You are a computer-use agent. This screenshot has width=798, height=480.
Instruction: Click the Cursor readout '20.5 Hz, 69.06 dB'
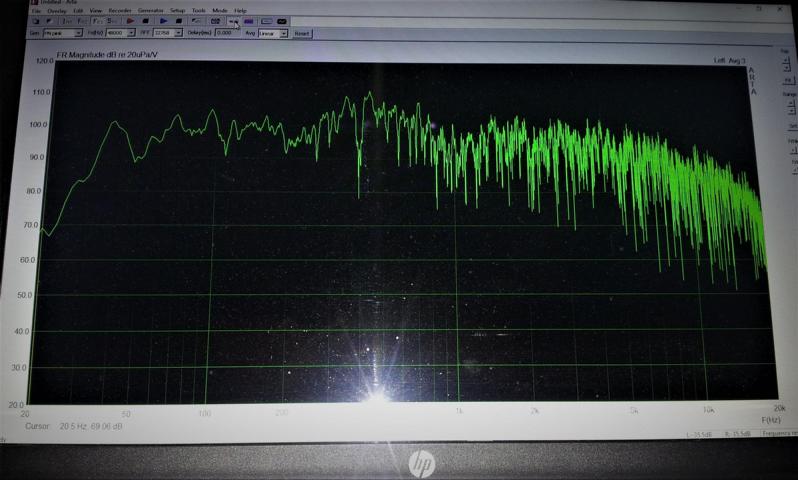[91, 427]
